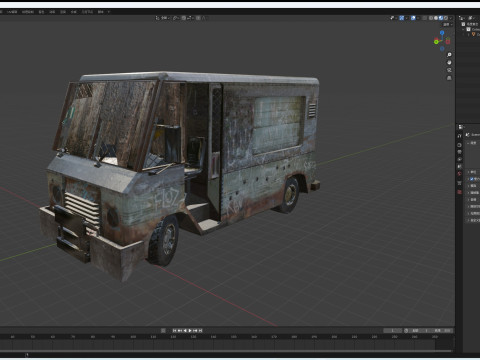Click the green Y axis on navigation gizmo
This screenshot has width=480, height=360.
coord(436,42)
